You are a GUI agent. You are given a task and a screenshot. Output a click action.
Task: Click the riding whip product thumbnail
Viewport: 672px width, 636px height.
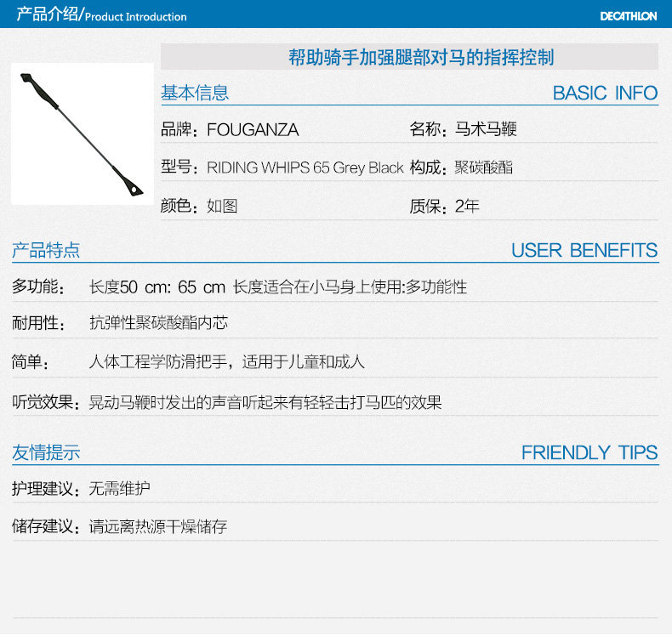coord(83,133)
